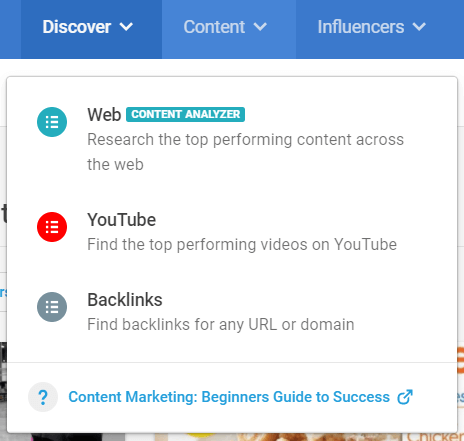Click 'Find the top performing videos' description
The width and height of the screenshot is (464, 441).
pyautogui.click(x=242, y=245)
